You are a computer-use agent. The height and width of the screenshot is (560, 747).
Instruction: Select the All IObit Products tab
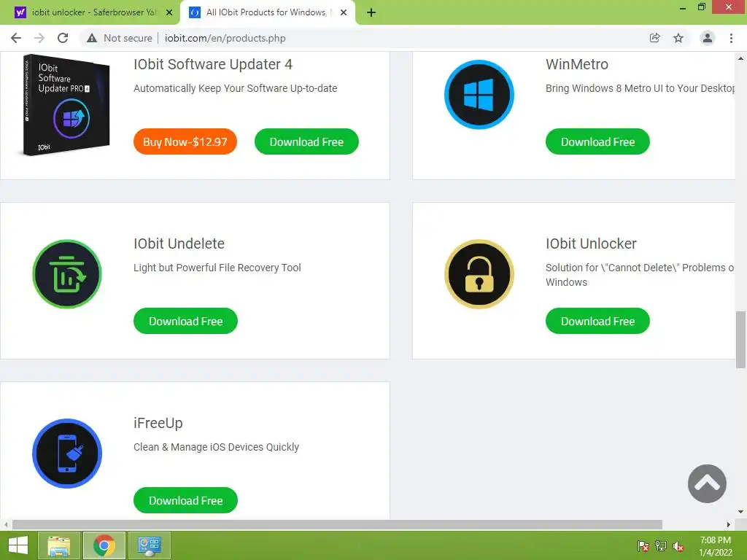(x=267, y=12)
